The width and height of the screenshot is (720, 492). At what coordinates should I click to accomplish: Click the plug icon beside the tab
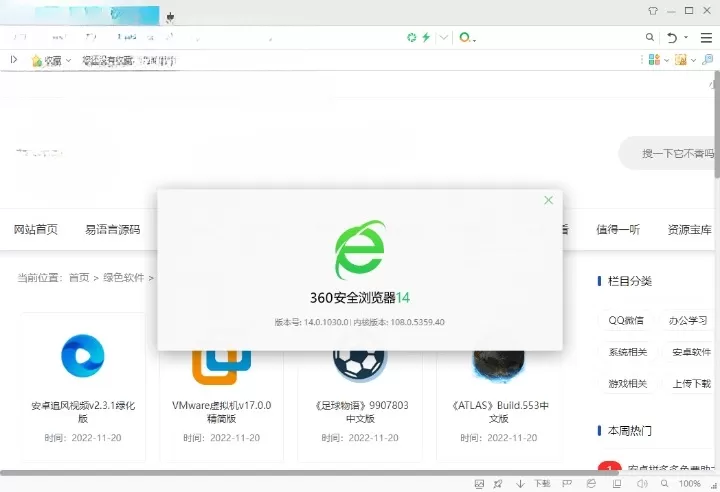170,17
